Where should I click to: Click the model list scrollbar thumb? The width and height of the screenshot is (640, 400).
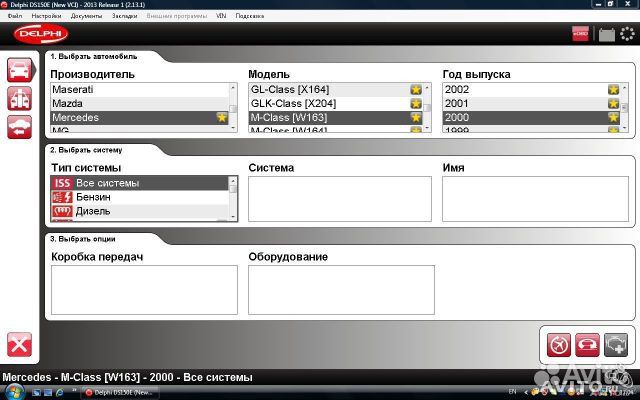click(427, 108)
